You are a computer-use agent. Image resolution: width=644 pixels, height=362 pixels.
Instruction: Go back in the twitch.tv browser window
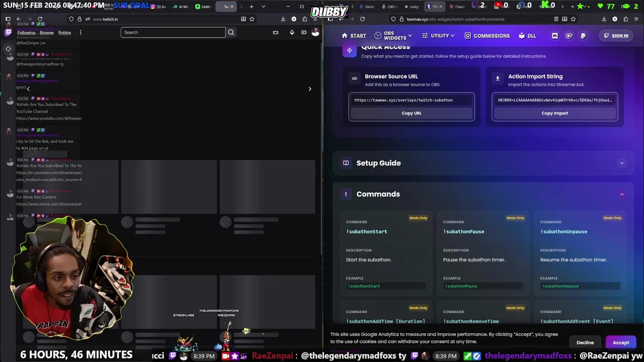pos(18,19)
